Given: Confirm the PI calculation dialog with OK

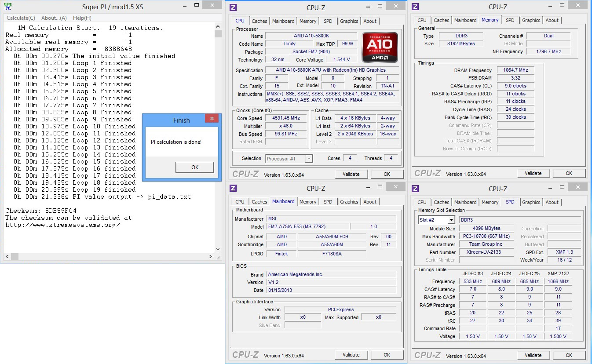Looking at the screenshot, I should pyautogui.click(x=195, y=167).
